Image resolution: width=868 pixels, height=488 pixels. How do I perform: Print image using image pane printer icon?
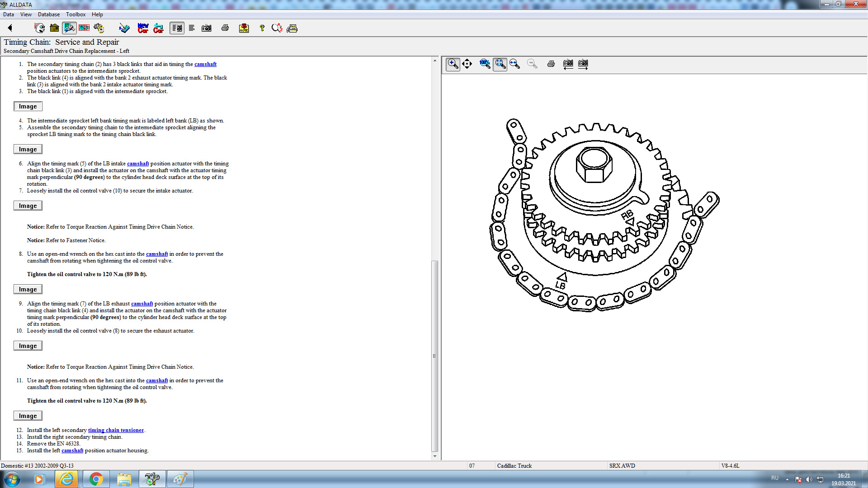[x=551, y=64]
